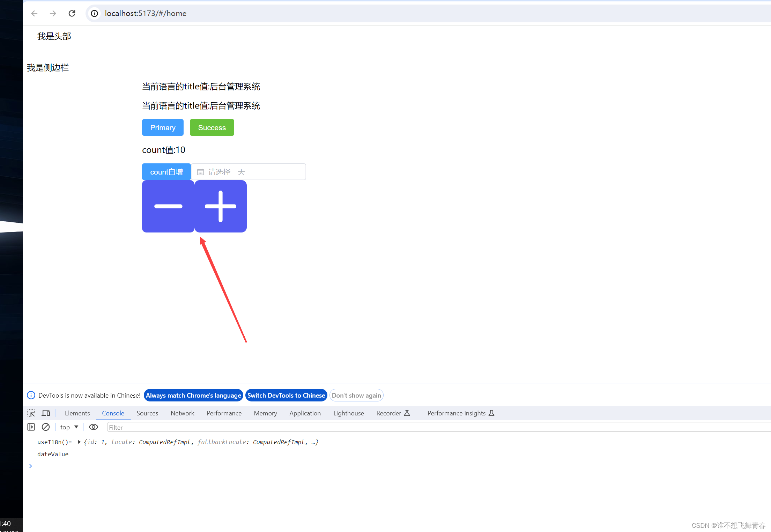Click the Primary button
Screen dimensions: 771x532
(x=163, y=128)
